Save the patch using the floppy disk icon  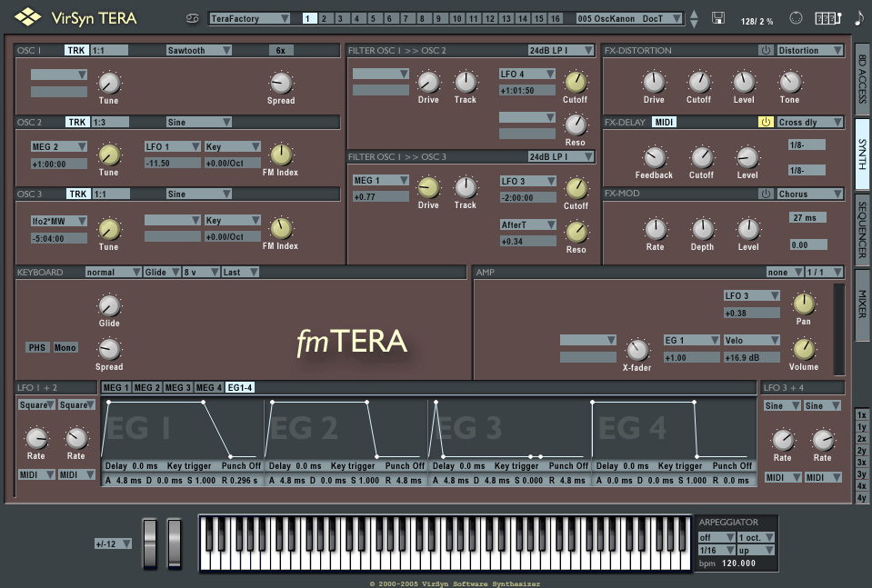tap(718, 18)
